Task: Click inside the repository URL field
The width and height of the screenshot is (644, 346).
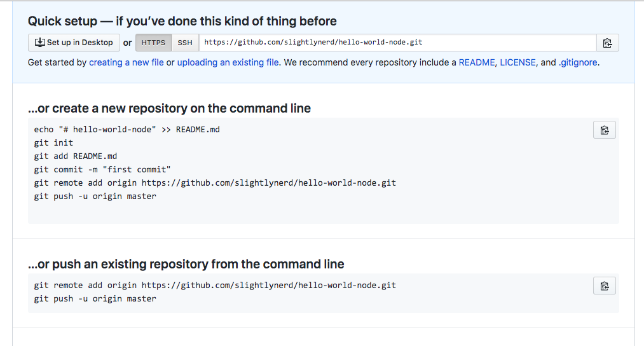Action: pyautogui.click(x=397, y=43)
